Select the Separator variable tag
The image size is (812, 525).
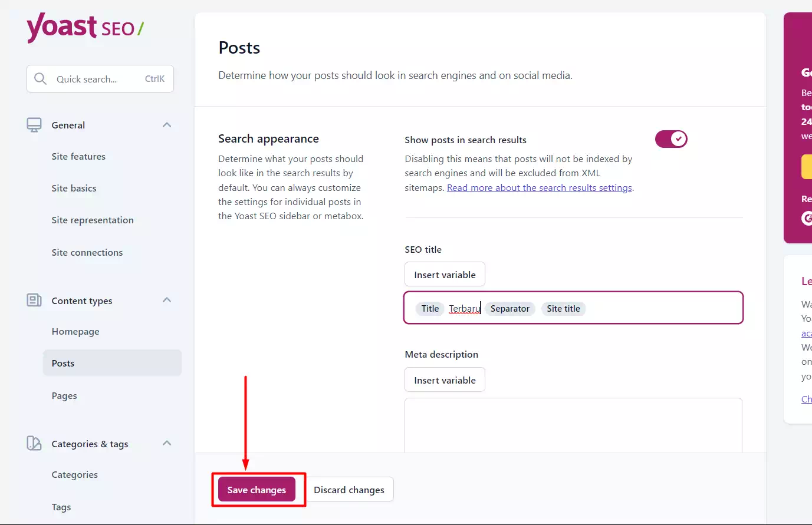[510, 308]
